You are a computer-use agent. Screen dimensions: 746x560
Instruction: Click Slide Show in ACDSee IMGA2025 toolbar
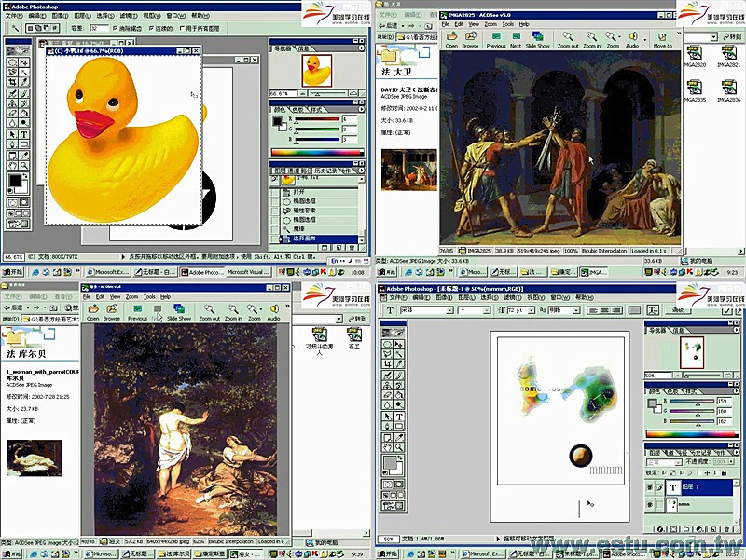pos(538,39)
